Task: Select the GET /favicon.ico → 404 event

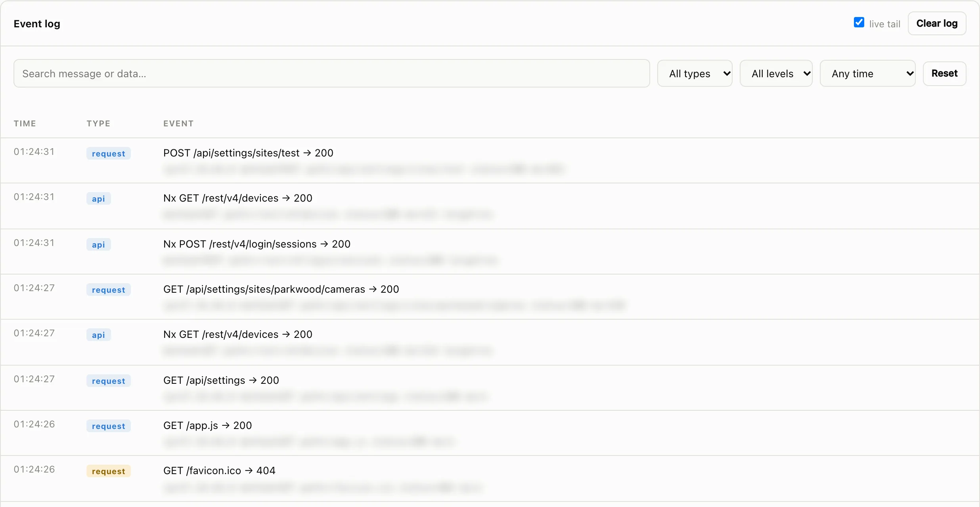Action: point(490,478)
